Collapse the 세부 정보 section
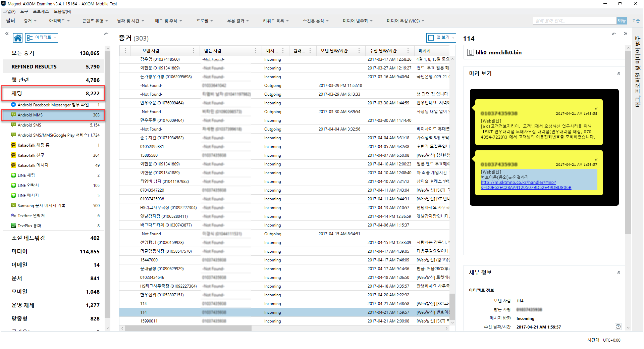 (x=619, y=272)
